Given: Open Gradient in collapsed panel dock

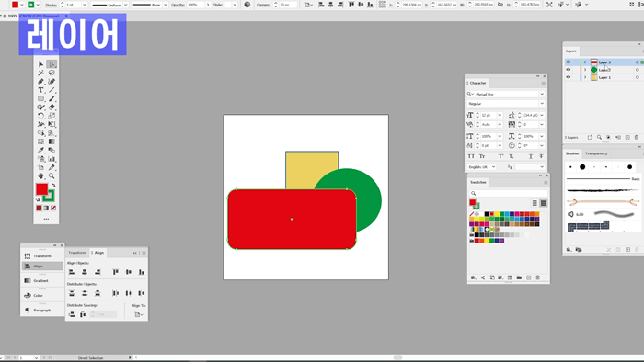Looking at the screenshot, I should (42, 281).
